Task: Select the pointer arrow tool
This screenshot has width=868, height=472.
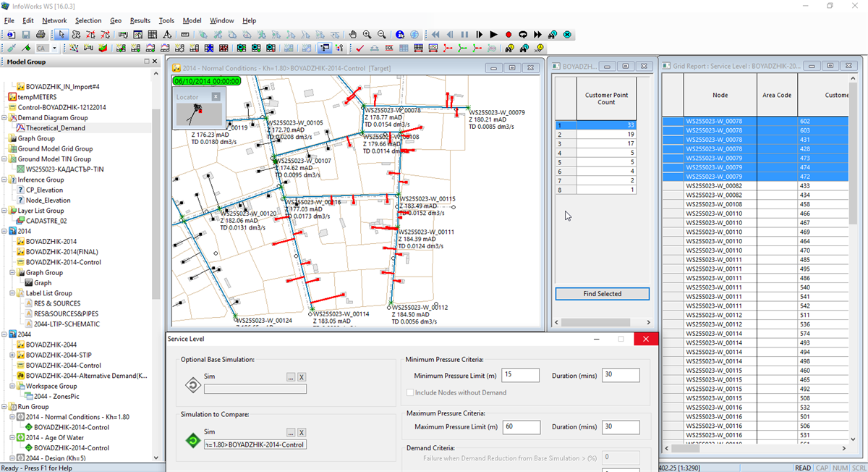Action: (62, 35)
